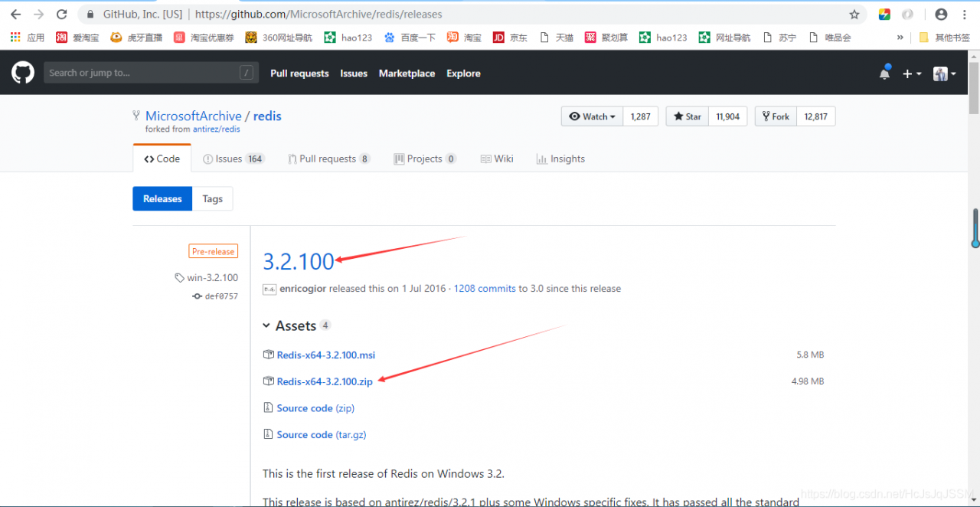Open the Chrome three-dot menu
This screenshot has width=980, height=507.
[x=965, y=15]
